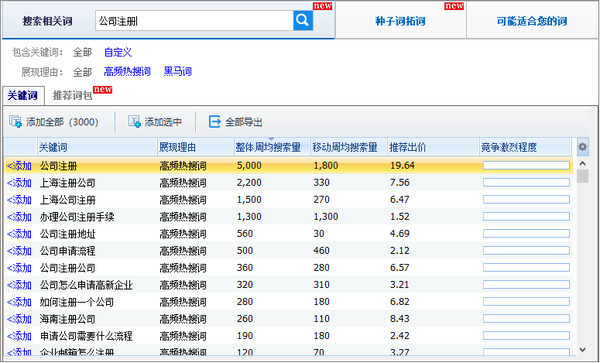Click the 全部导出 export icon
The height and width of the screenshot is (363, 600).
(215, 122)
